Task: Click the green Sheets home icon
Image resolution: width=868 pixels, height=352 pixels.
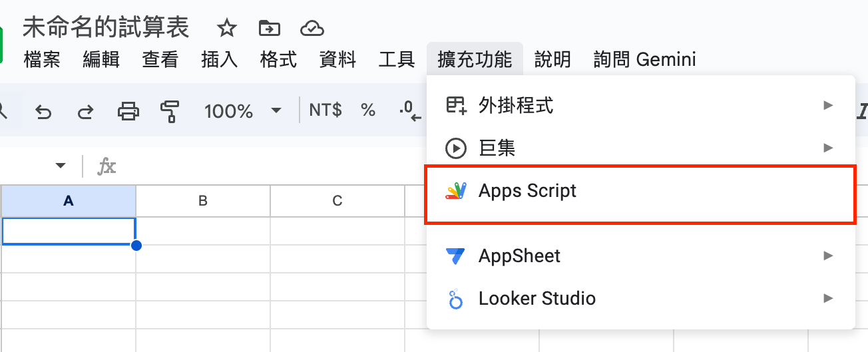Action: pyautogui.click(x=2, y=45)
